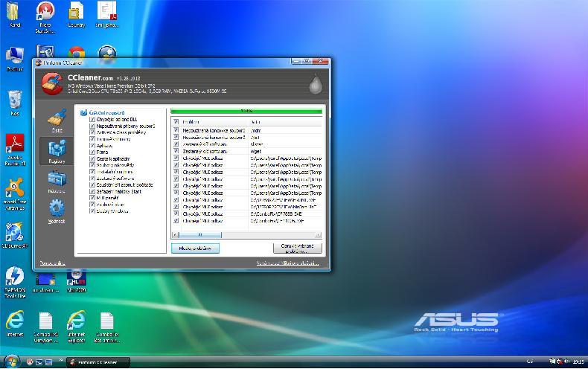Toggle the Služby Windows checkbox

tap(92, 211)
